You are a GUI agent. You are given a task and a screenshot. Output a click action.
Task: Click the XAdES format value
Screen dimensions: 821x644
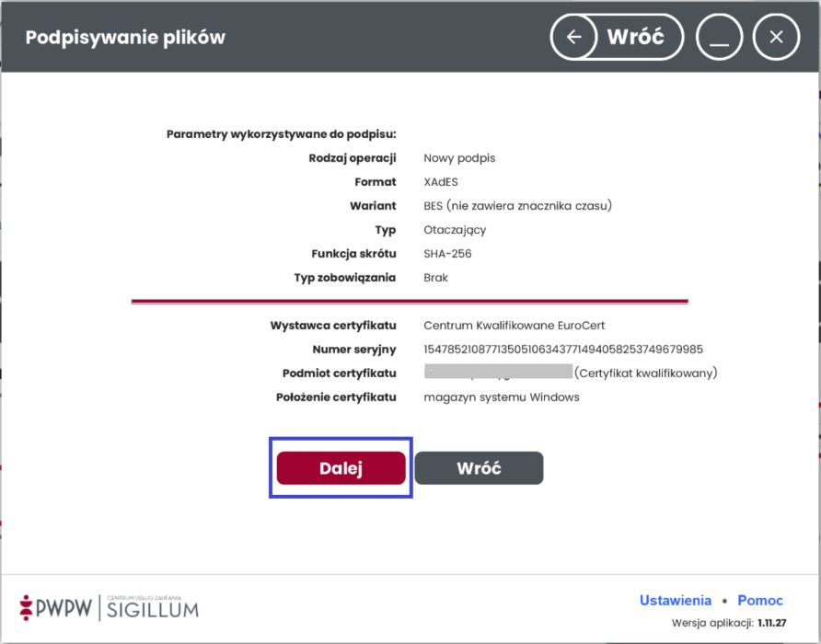tap(441, 181)
